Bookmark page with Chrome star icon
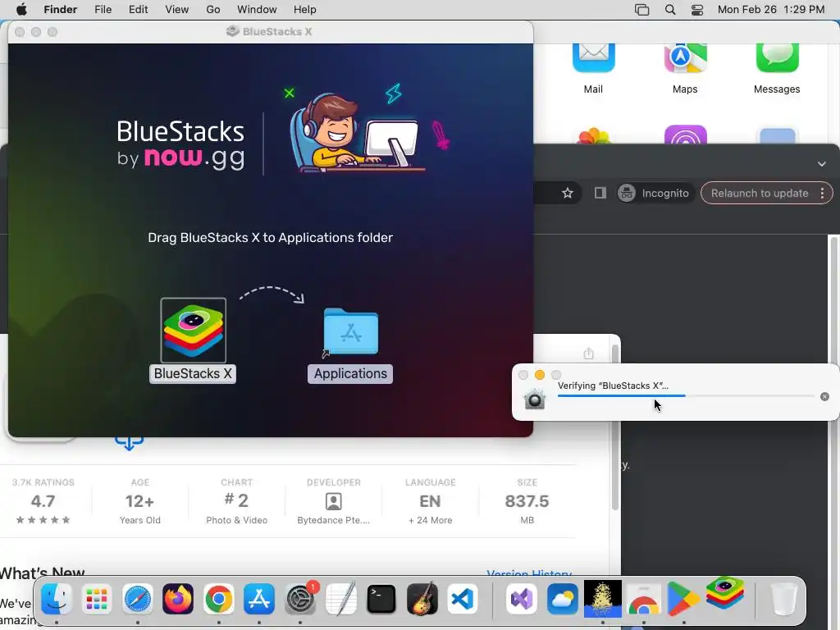840x630 pixels. coord(568,193)
